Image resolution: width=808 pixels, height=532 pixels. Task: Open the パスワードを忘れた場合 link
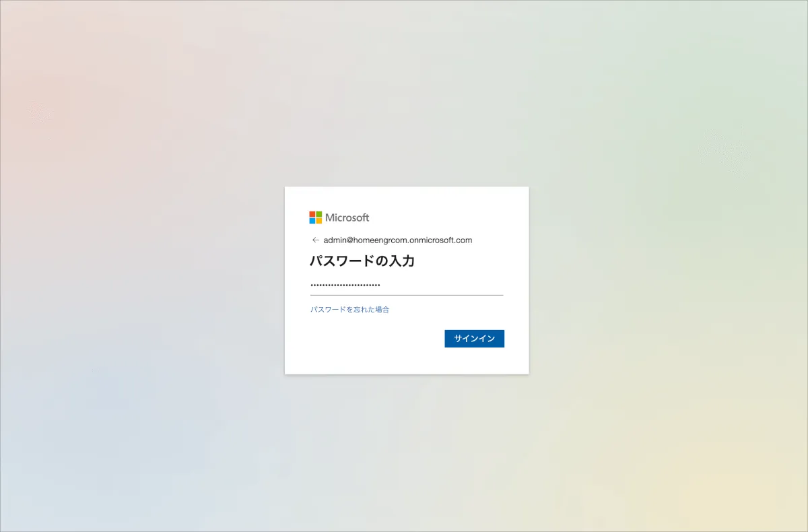pyautogui.click(x=349, y=310)
